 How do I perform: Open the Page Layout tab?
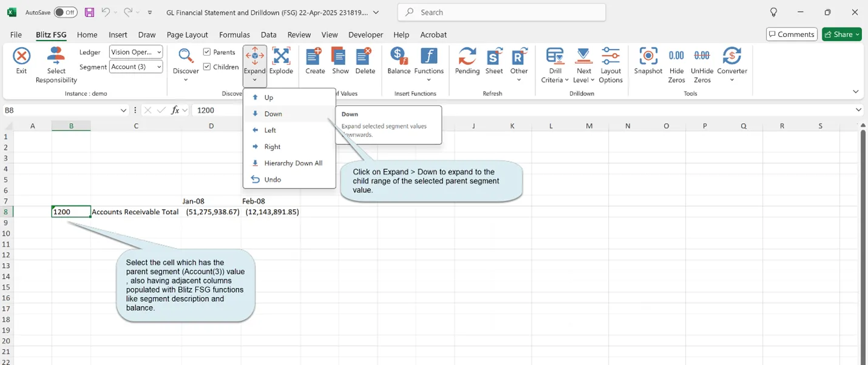(188, 35)
